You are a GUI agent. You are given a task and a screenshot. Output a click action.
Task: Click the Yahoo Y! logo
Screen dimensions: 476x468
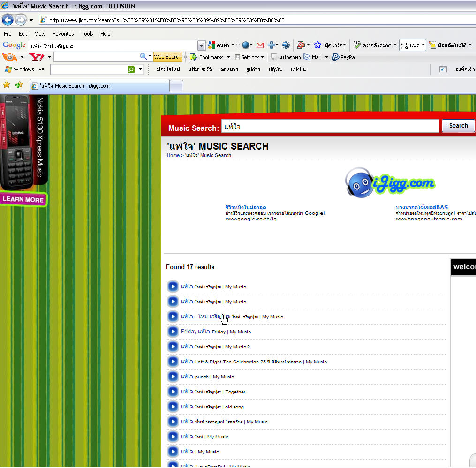(x=37, y=57)
